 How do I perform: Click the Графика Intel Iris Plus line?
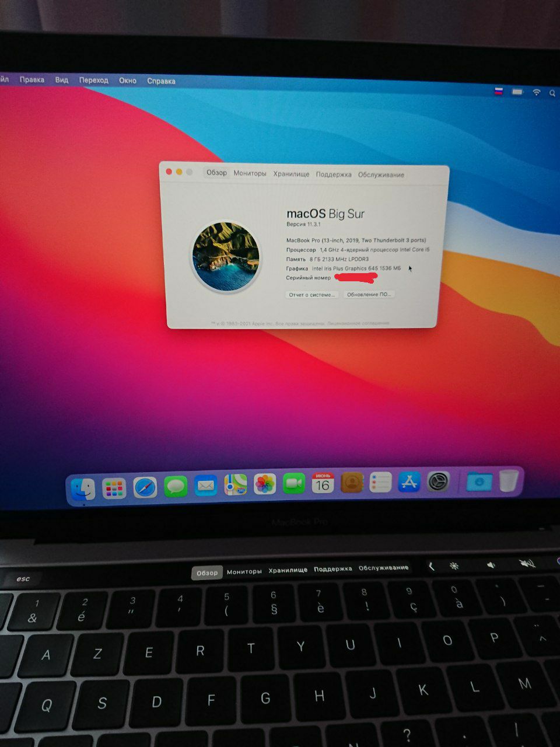tap(344, 268)
